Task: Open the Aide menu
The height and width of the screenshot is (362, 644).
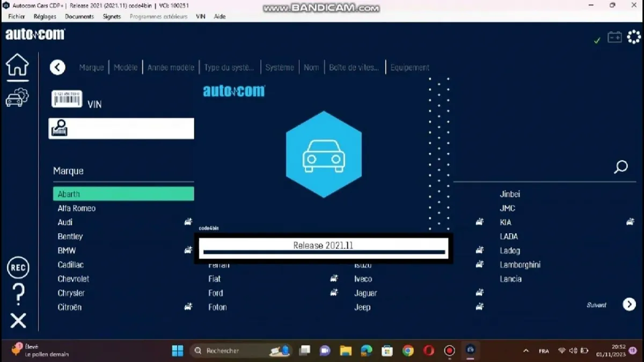Action: 219,17
